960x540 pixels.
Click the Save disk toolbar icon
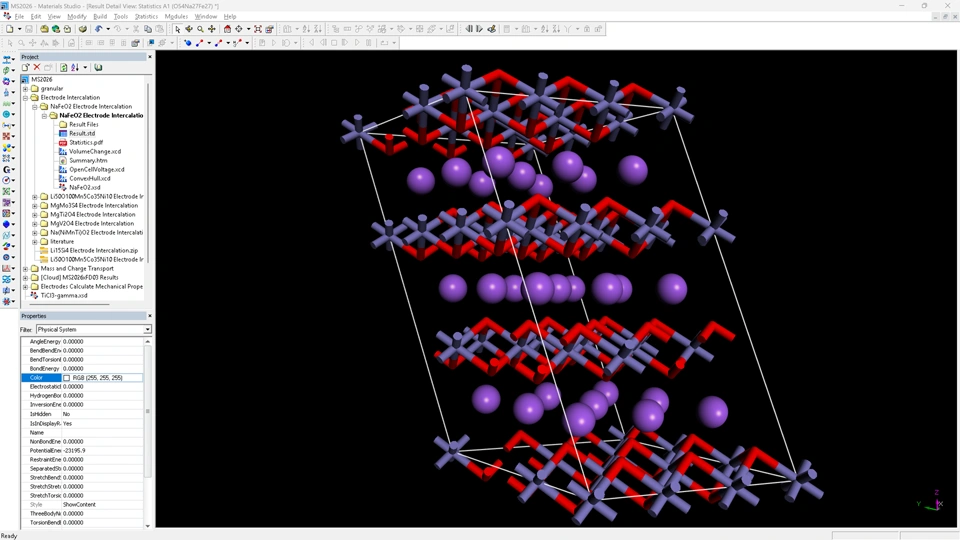pos(29,29)
